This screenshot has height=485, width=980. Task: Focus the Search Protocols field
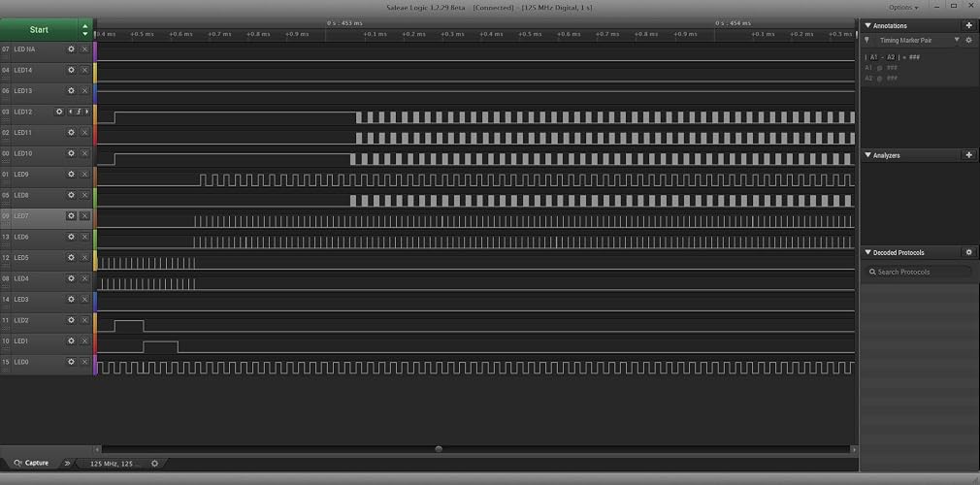pyautogui.click(x=919, y=272)
